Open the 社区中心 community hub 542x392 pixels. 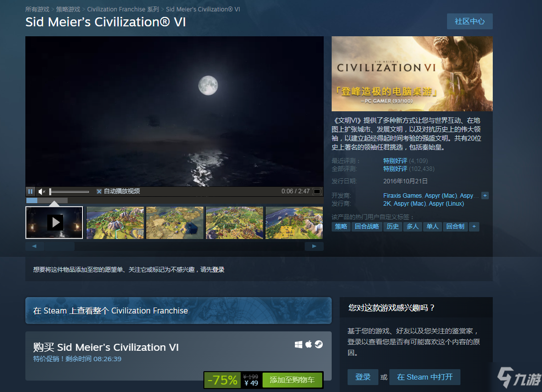(469, 21)
